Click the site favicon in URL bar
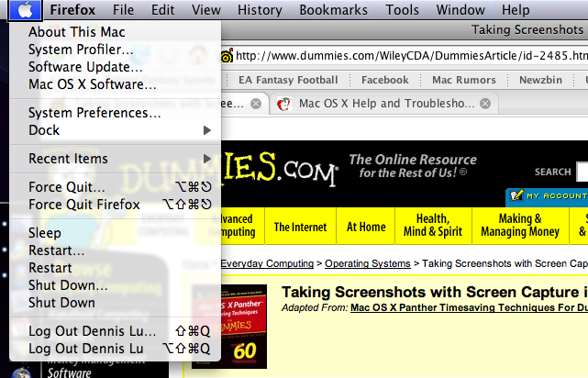This screenshot has width=588, height=378. pyautogui.click(x=227, y=55)
